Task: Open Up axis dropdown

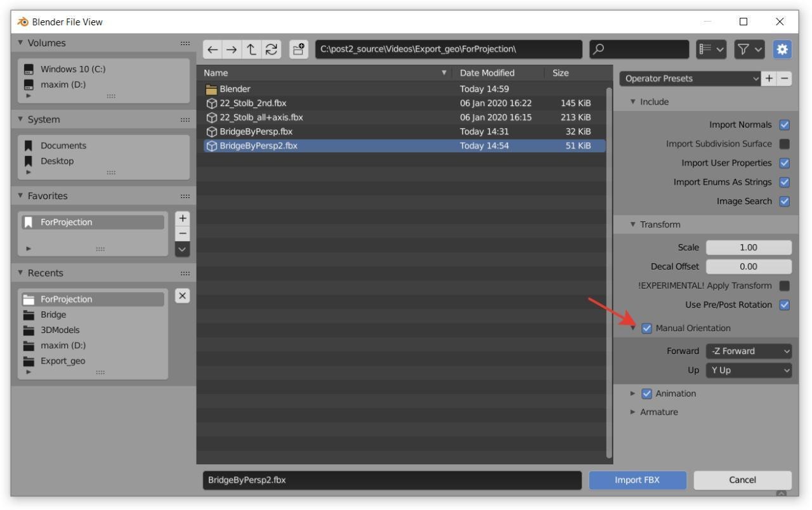Action: click(749, 370)
